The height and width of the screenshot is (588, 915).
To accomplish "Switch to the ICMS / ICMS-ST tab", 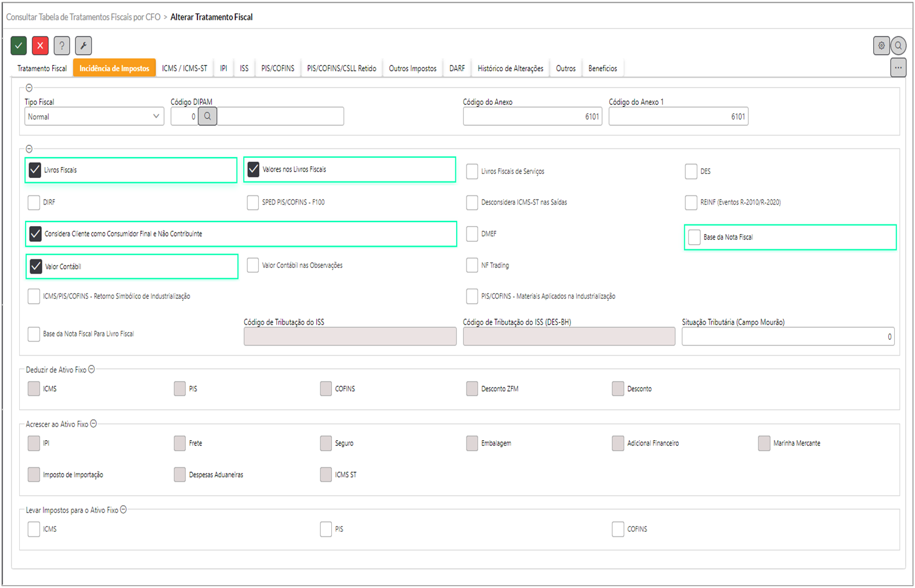I will (184, 68).
